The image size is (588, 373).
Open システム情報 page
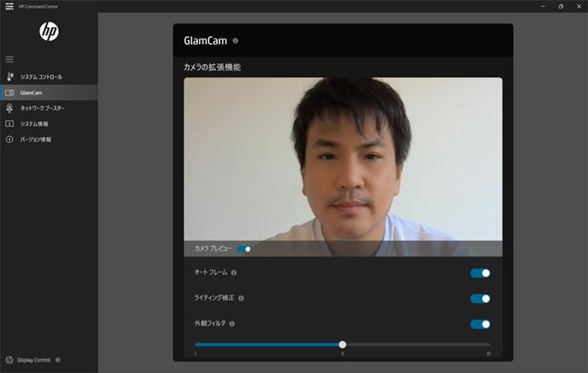coord(35,124)
